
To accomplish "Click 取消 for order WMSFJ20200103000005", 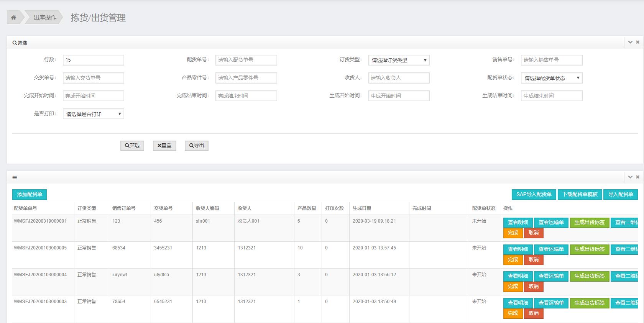I will (x=534, y=260).
